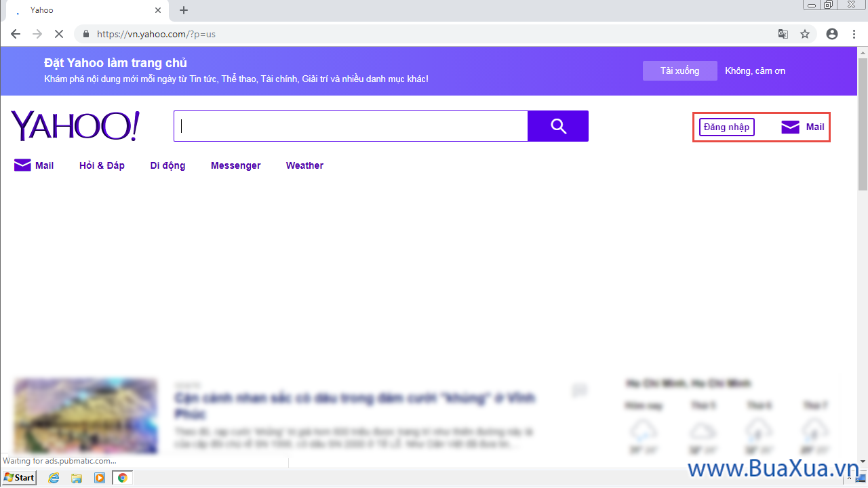Click the comment bubble icon beside headline
Image resolution: width=868 pixels, height=488 pixels.
(579, 390)
